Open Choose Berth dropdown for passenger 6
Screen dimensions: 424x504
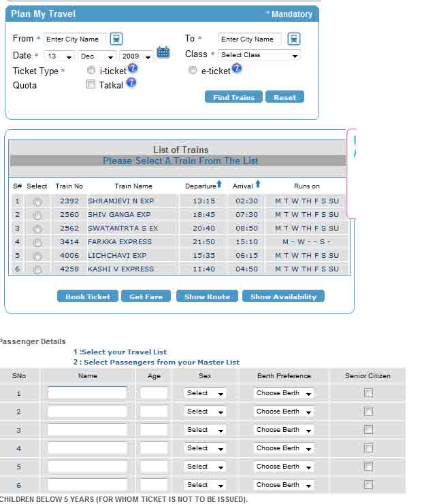click(284, 485)
